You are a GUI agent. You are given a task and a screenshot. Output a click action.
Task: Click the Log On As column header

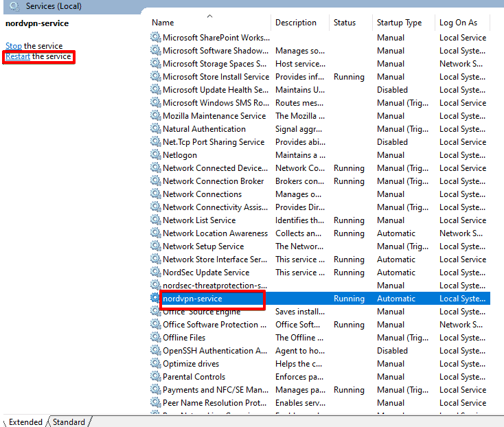coord(458,23)
